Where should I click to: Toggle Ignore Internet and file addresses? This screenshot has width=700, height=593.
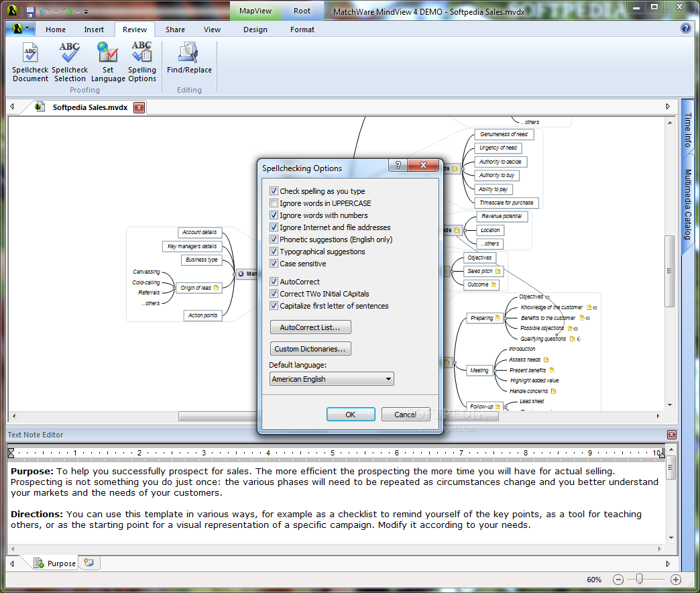pos(274,227)
